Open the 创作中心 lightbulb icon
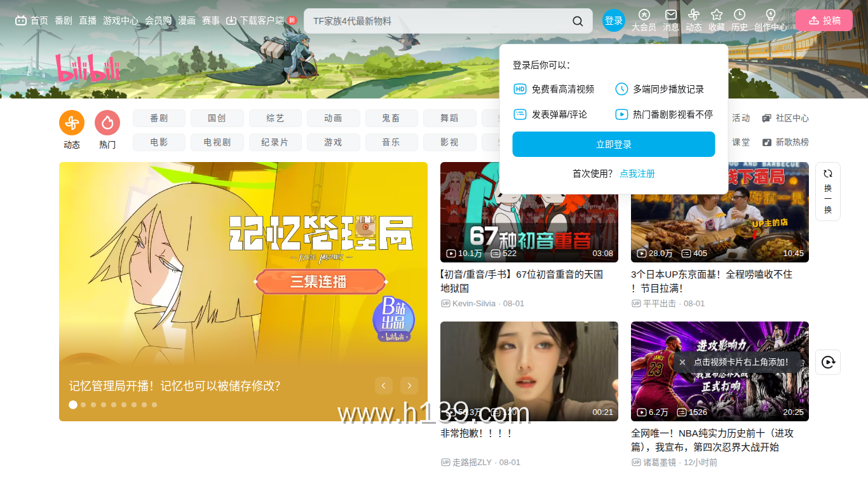Viewport: 868px width, 488px height. (771, 20)
